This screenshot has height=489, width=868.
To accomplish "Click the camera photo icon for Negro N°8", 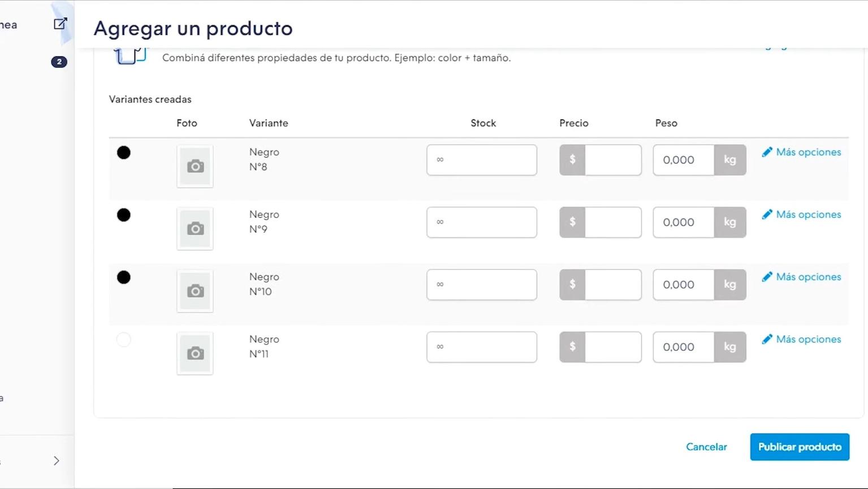I will (x=195, y=166).
